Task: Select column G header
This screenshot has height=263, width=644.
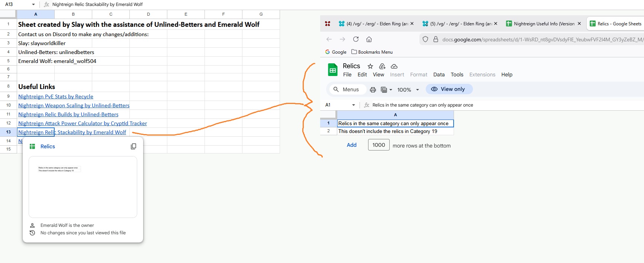Action: [261, 14]
